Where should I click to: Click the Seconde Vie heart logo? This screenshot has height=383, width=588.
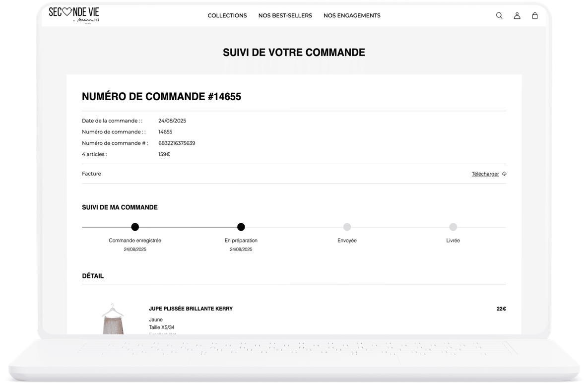[x=74, y=14]
